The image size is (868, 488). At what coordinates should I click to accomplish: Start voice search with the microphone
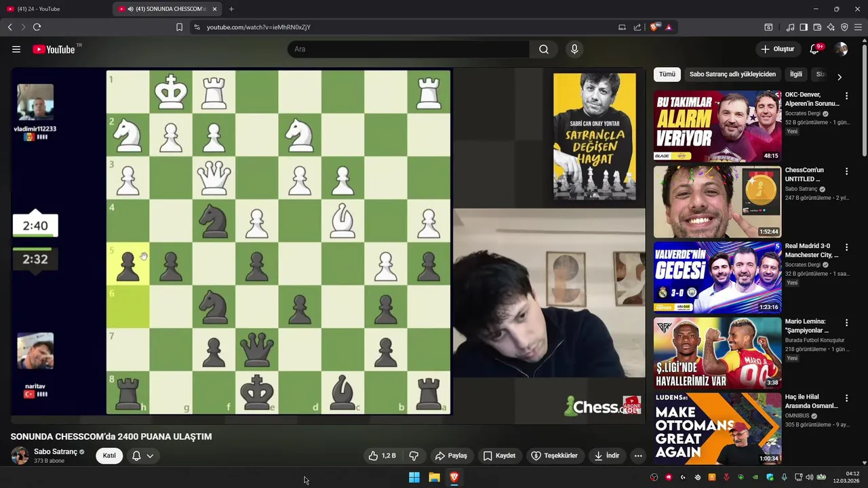574,49
